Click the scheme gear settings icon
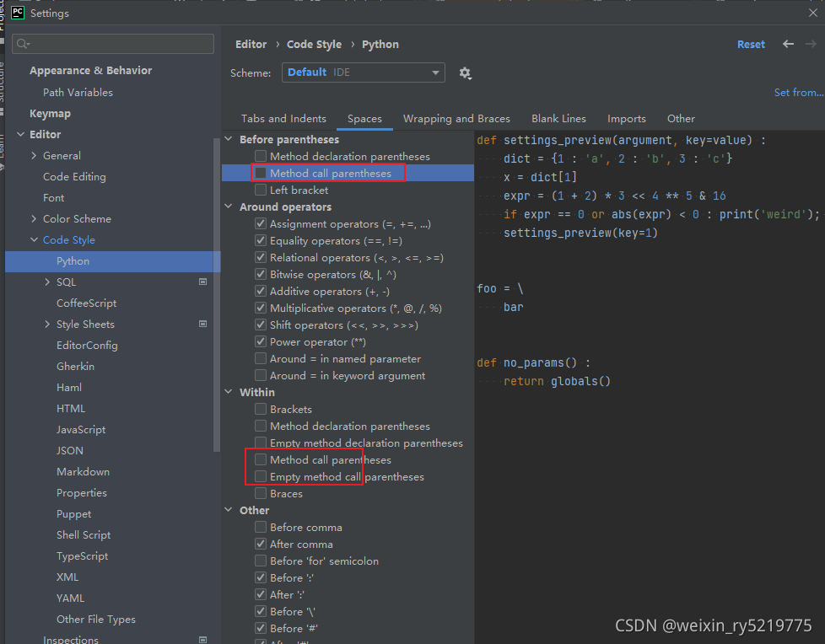The height and width of the screenshot is (644, 825). tap(465, 73)
